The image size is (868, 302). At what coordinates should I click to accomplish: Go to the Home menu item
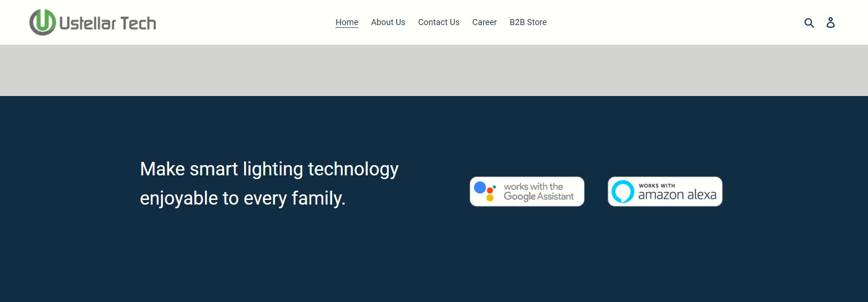click(x=347, y=22)
